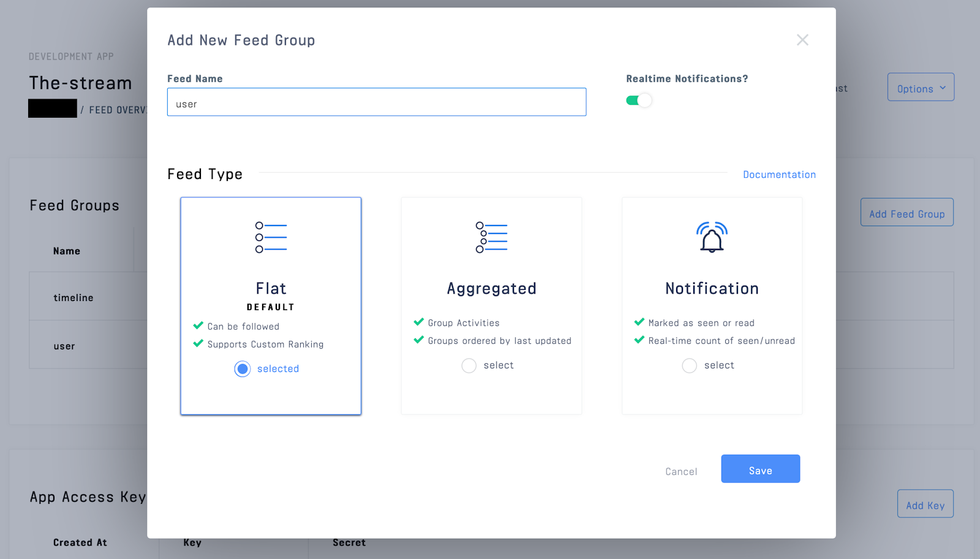Click the selected radio for Flat feed type
This screenshot has width=980, height=559.
(242, 368)
